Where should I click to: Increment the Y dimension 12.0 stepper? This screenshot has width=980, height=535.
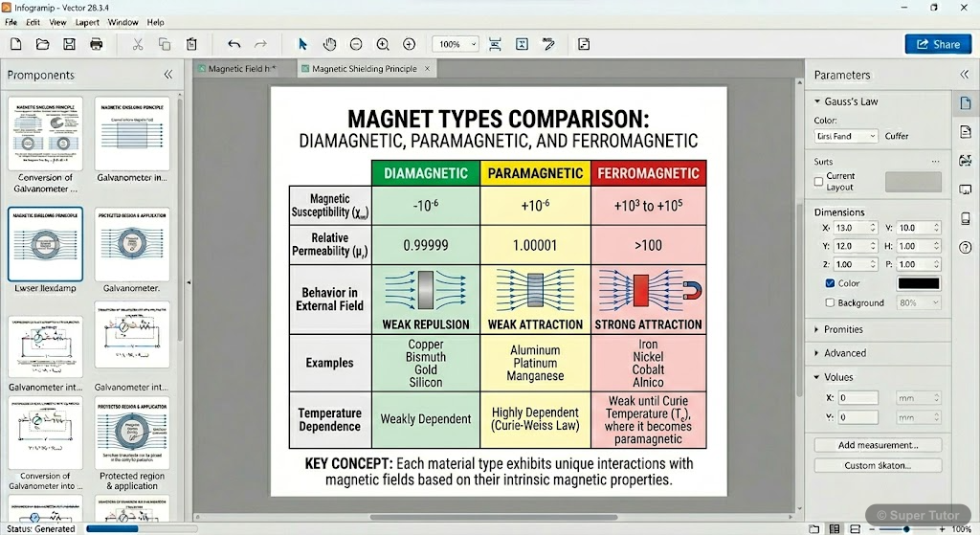[873, 243]
